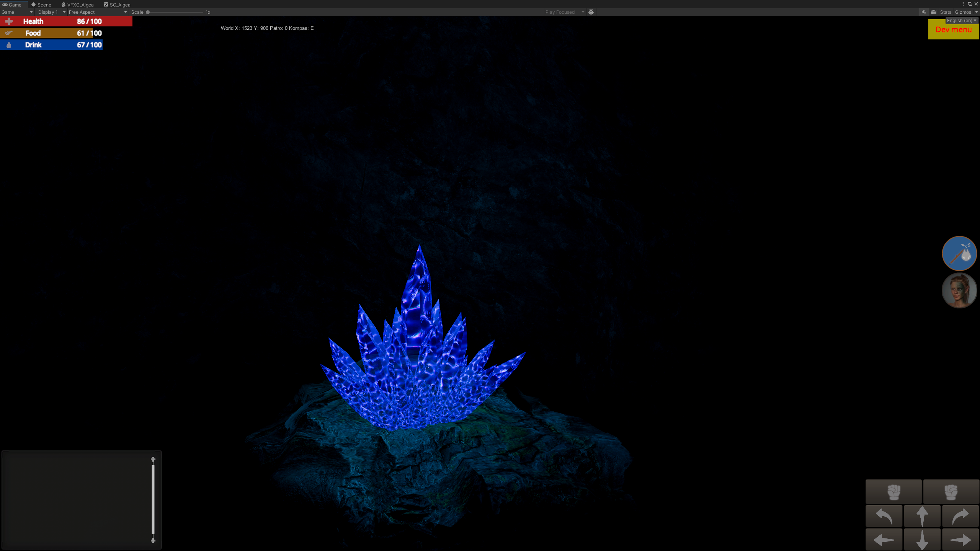Toggle Unity shortcuts keyboard icon
The height and width of the screenshot is (551, 980).
(x=934, y=12)
